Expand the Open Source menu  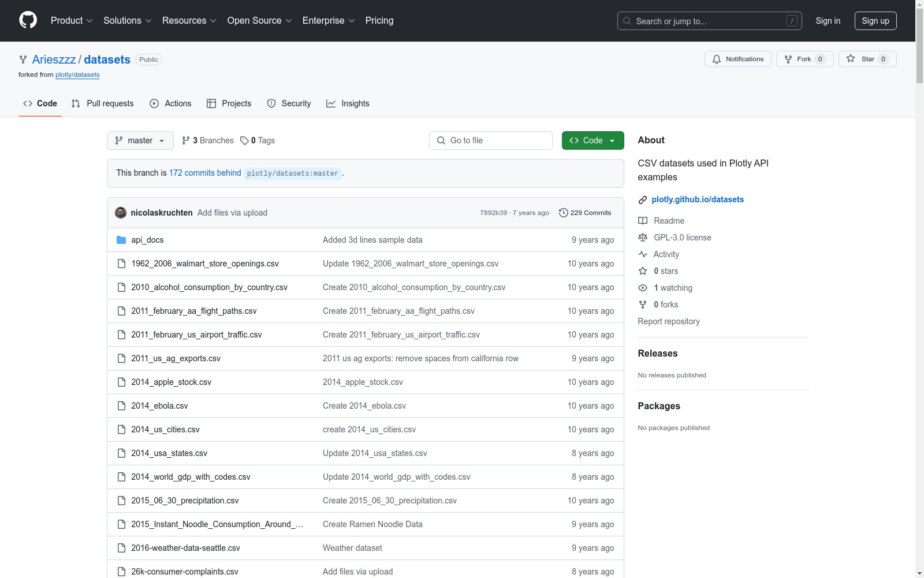260,20
